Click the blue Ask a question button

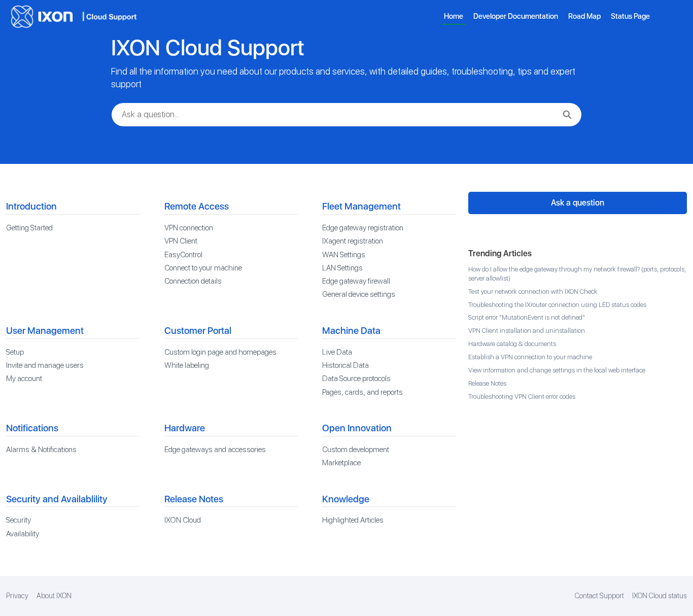tap(577, 203)
